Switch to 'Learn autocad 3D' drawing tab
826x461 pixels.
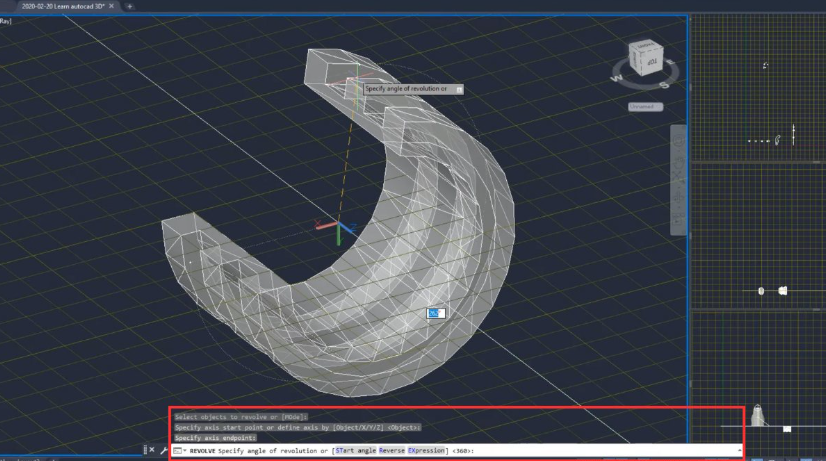click(x=62, y=6)
